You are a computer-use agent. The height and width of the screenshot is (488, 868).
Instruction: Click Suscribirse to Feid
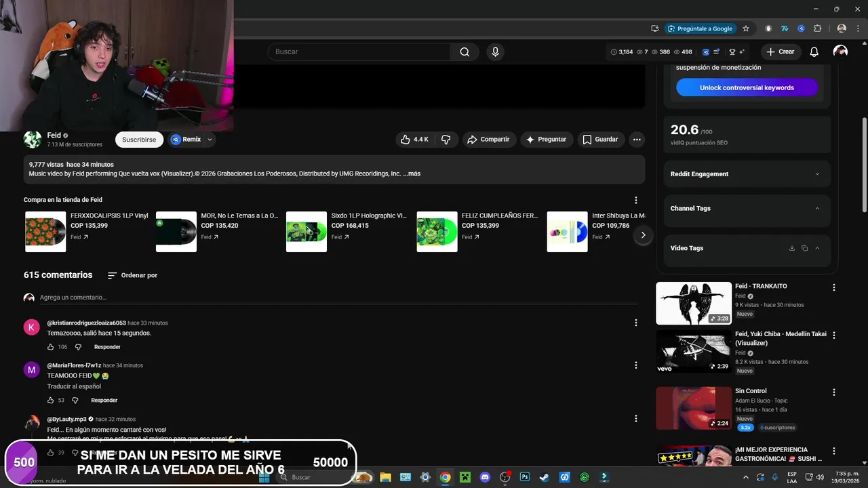click(x=139, y=139)
